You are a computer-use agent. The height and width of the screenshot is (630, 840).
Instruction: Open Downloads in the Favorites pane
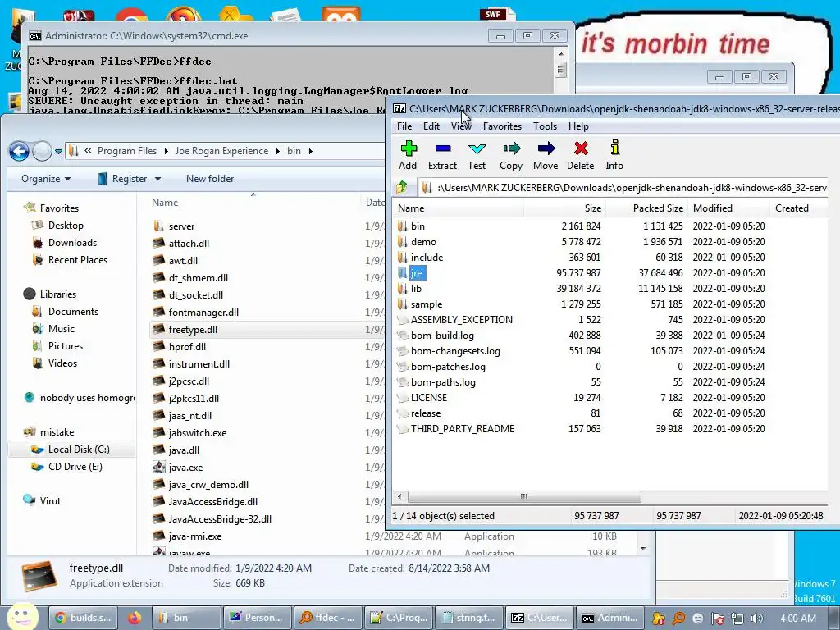coord(72,243)
